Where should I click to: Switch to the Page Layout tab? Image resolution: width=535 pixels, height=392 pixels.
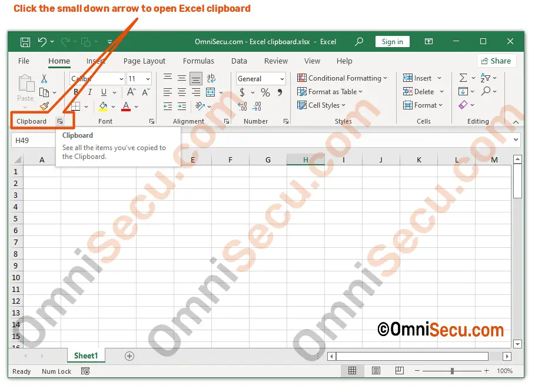144,61
